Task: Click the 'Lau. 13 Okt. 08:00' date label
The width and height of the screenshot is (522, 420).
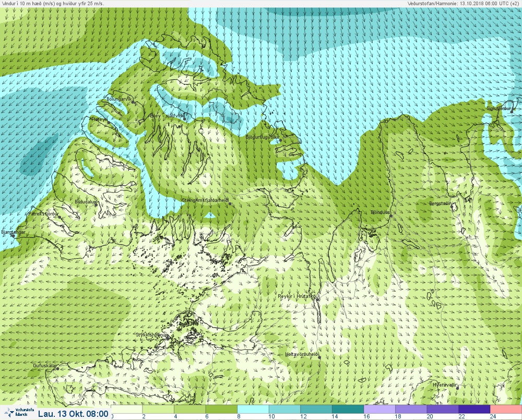Action: click(73, 414)
